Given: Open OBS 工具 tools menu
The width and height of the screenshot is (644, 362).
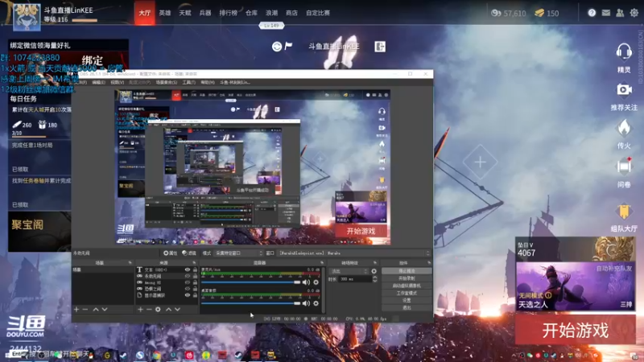Looking at the screenshot, I should click(188, 83).
